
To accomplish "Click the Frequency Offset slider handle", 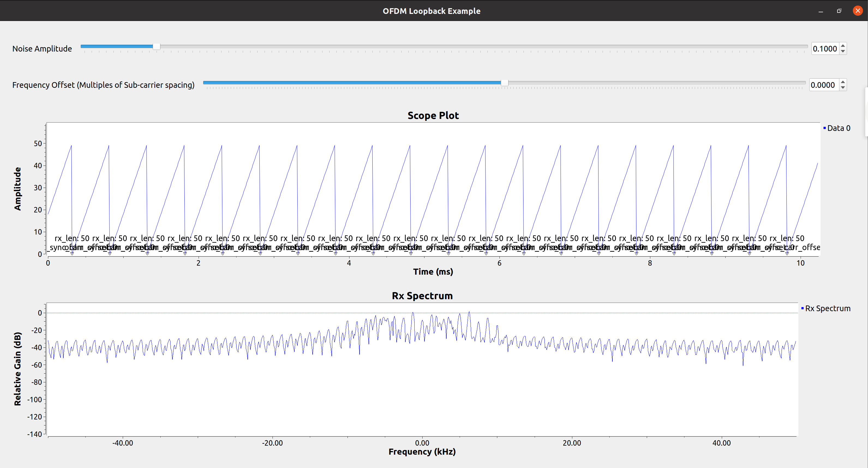I will click(504, 83).
